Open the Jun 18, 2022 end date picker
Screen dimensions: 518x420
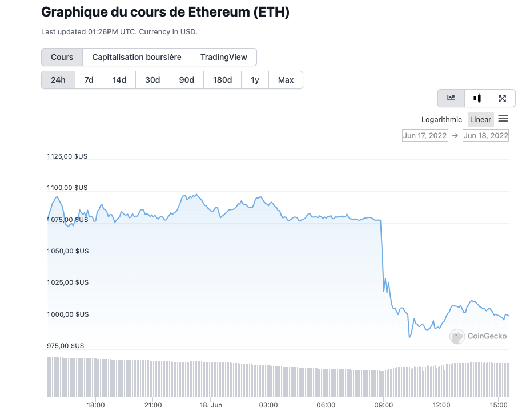pos(485,135)
